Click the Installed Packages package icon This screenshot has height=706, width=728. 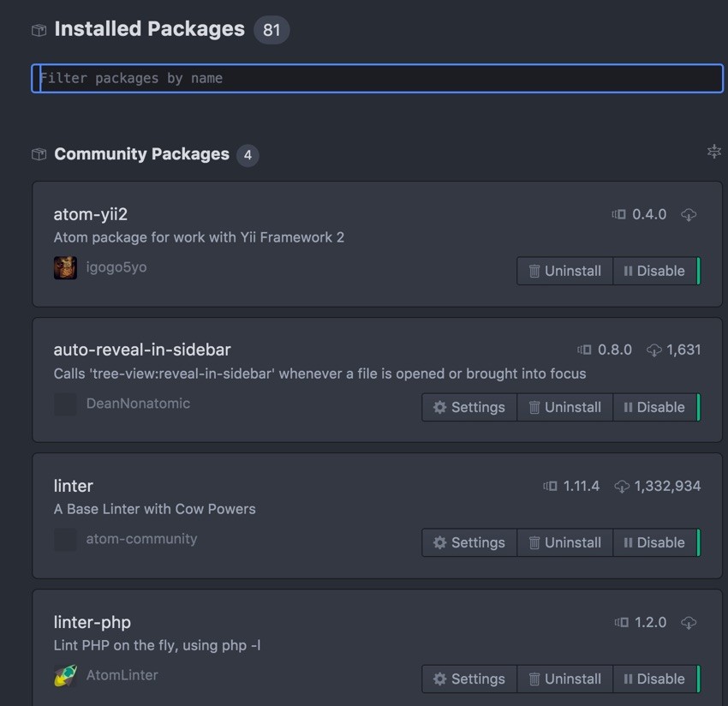click(x=39, y=30)
